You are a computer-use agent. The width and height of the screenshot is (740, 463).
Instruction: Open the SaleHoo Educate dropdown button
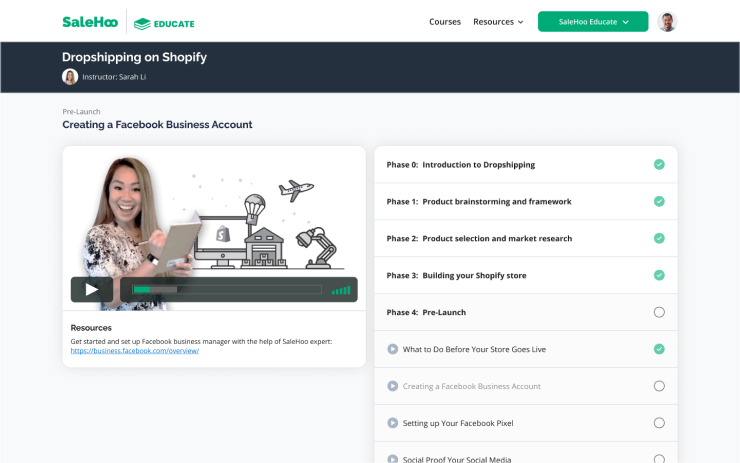tap(593, 22)
